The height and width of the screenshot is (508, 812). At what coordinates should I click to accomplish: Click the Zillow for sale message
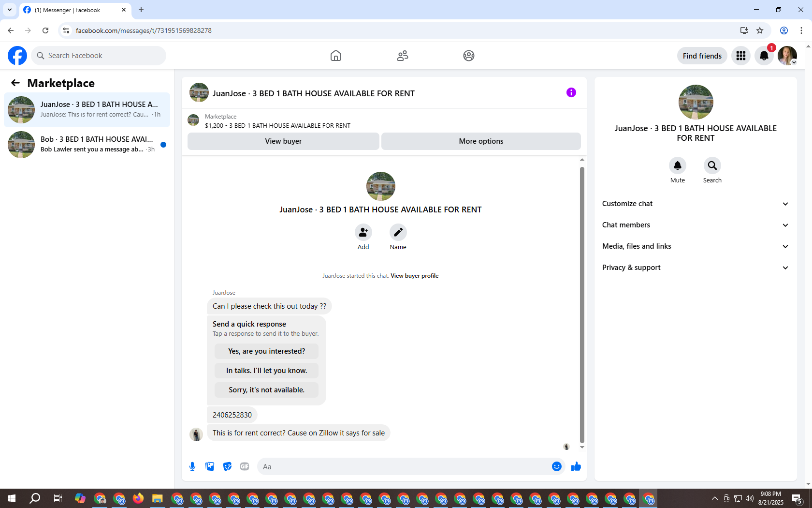pyautogui.click(x=299, y=433)
